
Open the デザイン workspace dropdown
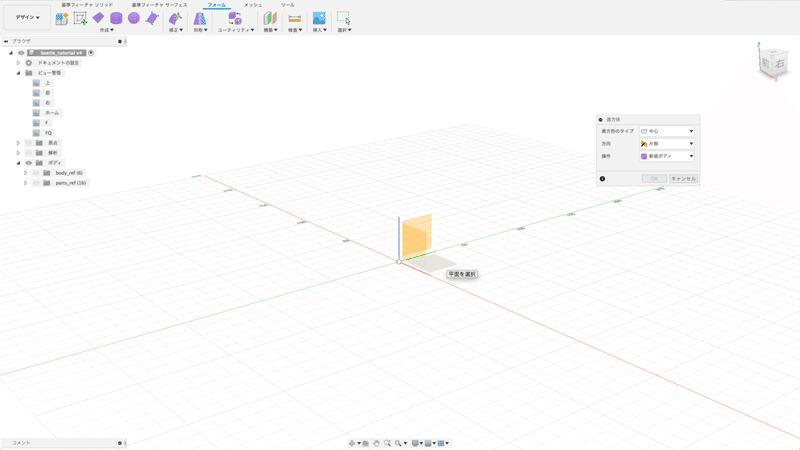click(x=27, y=17)
